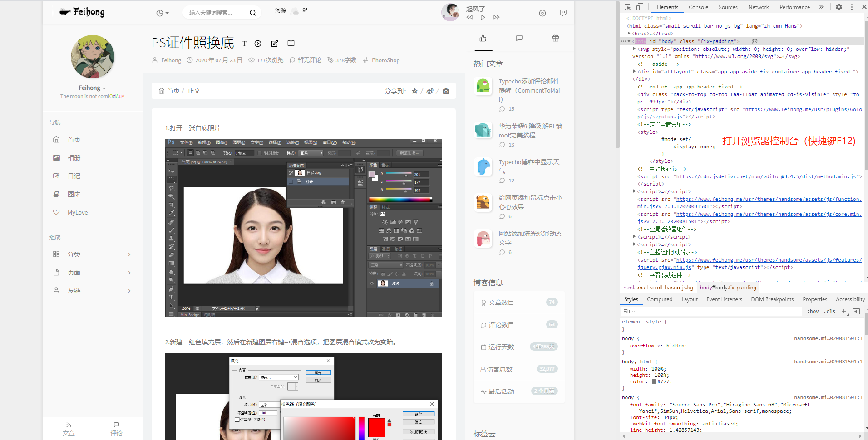Image resolution: width=868 pixels, height=440 pixels.
Task: Skip to the next music track
Action: click(x=497, y=17)
